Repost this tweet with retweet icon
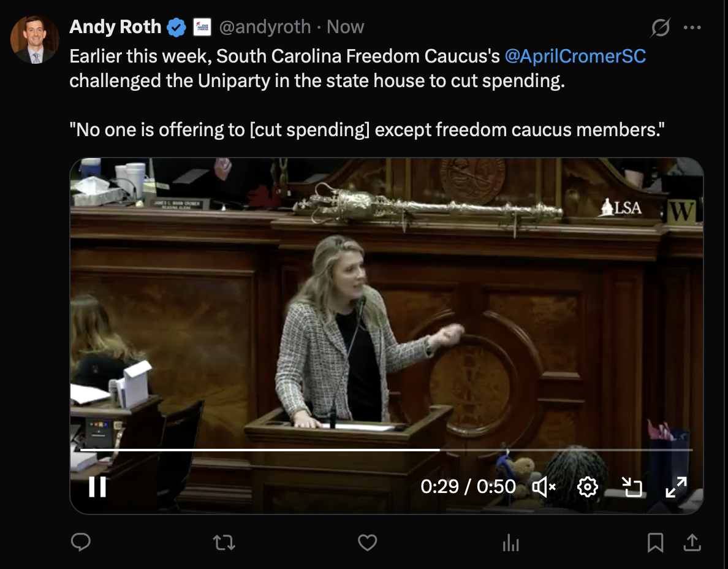 click(x=224, y=543)
